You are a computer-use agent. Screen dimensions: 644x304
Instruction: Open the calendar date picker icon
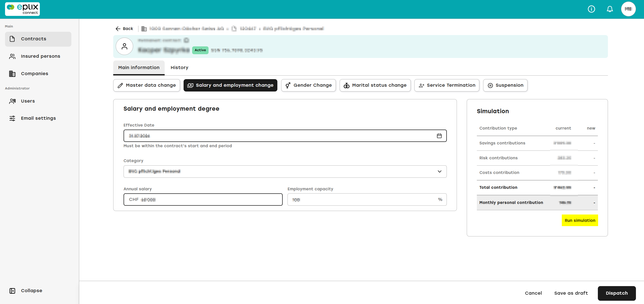pyautogui.click(x=439, y=136)
